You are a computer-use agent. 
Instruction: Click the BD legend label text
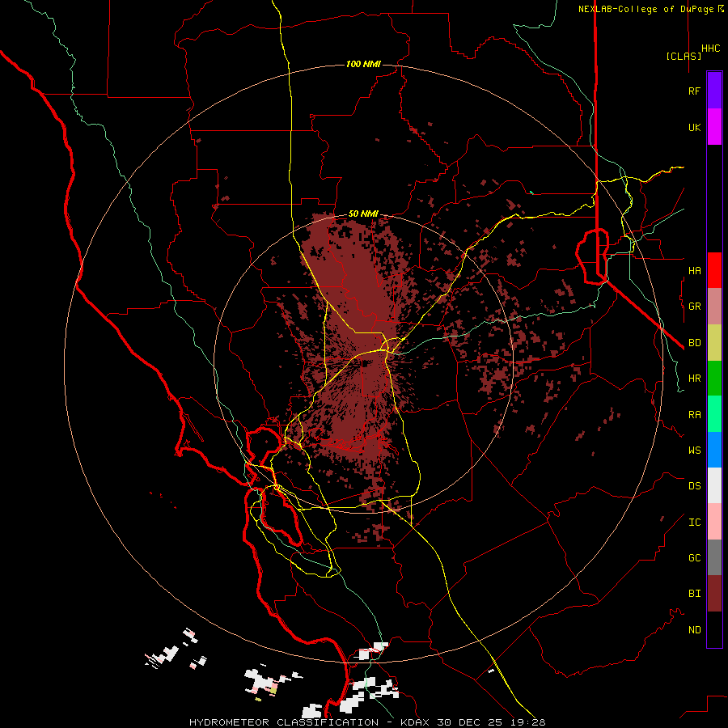[694, 343]
